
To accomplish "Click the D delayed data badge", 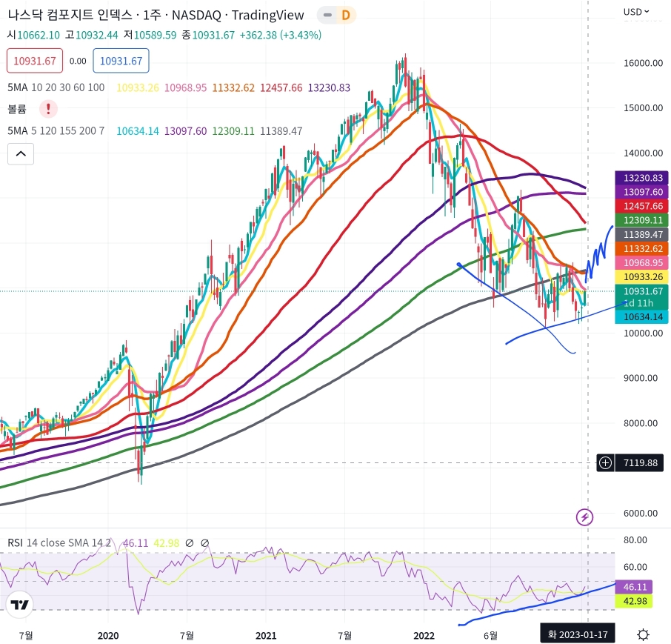I will point(346,16).
